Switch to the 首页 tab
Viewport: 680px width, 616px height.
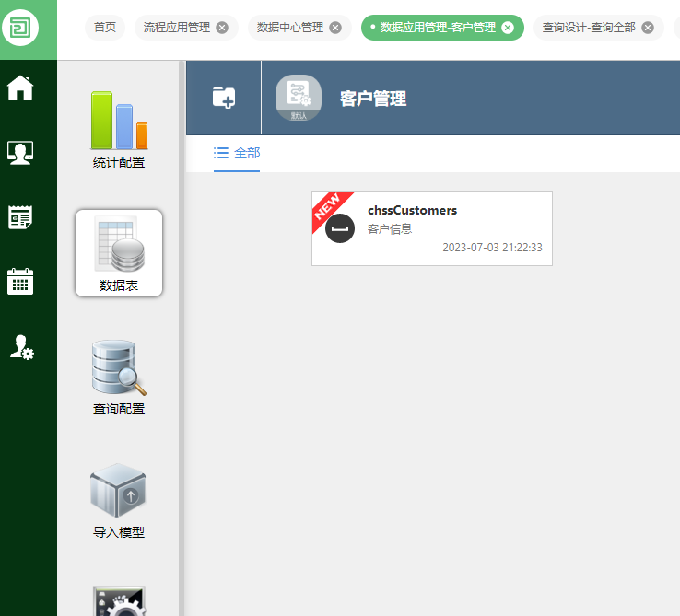tap(105, 28)
